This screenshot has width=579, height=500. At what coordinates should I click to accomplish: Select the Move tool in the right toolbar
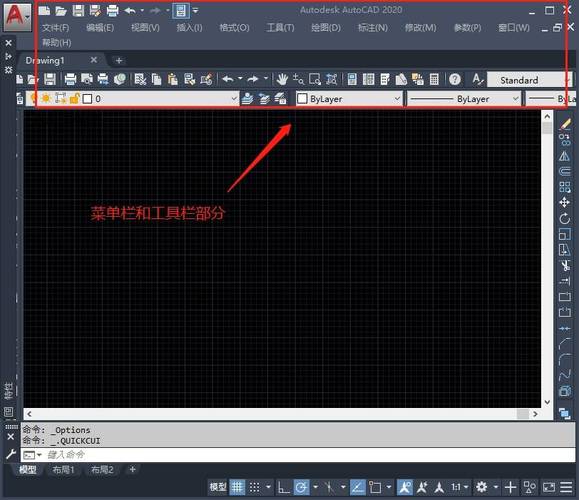coord(564,202)
